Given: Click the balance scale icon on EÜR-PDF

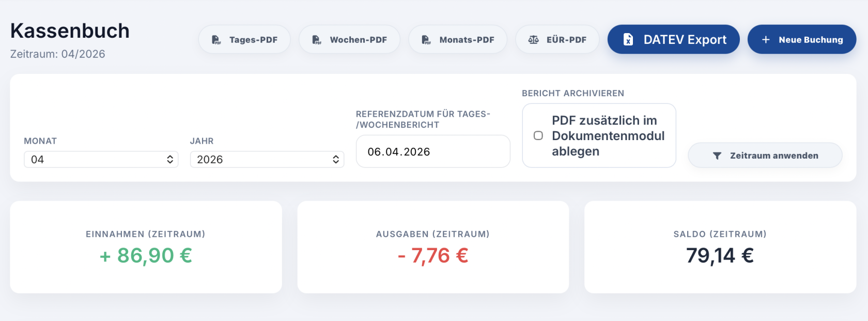Looking at the screenshot, I should (534, 40).
